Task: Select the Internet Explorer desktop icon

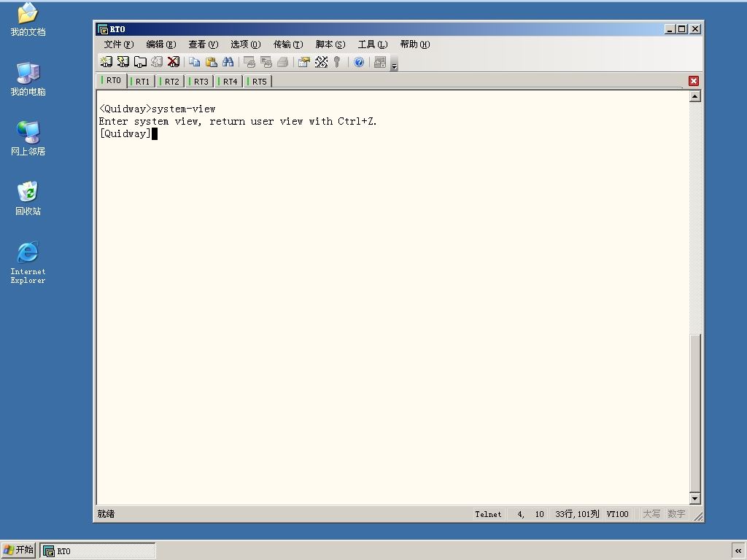Action: pos(28,262)
